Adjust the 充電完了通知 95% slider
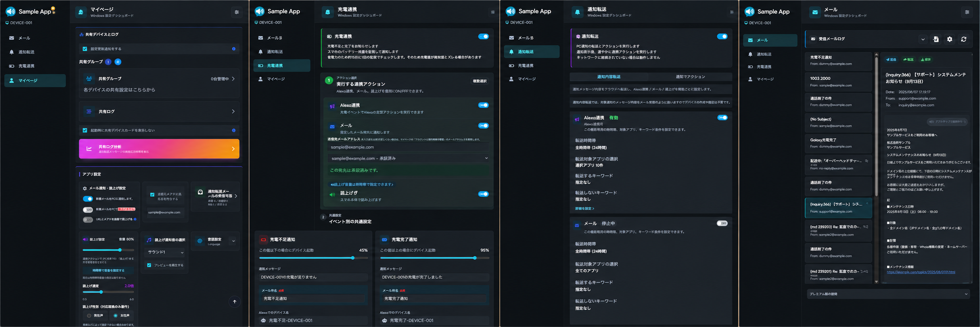 tap(435, 258)
